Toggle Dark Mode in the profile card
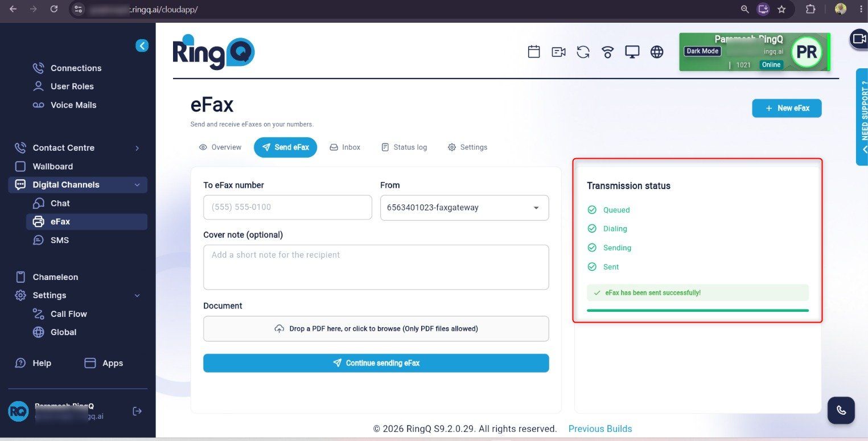 click(702, 51)
